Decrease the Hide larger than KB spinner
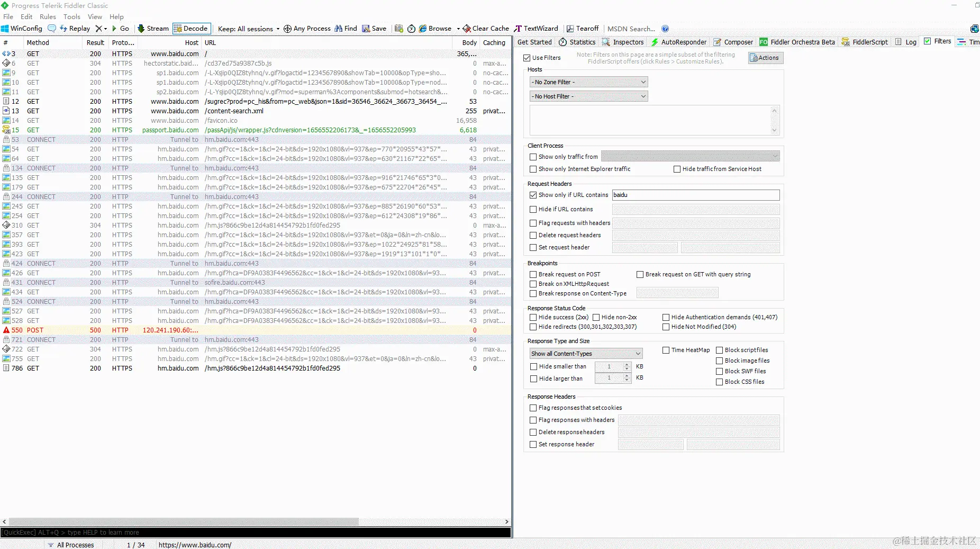Image resolution: width=980 pixels, height=549 pixels. click(627, 380)
